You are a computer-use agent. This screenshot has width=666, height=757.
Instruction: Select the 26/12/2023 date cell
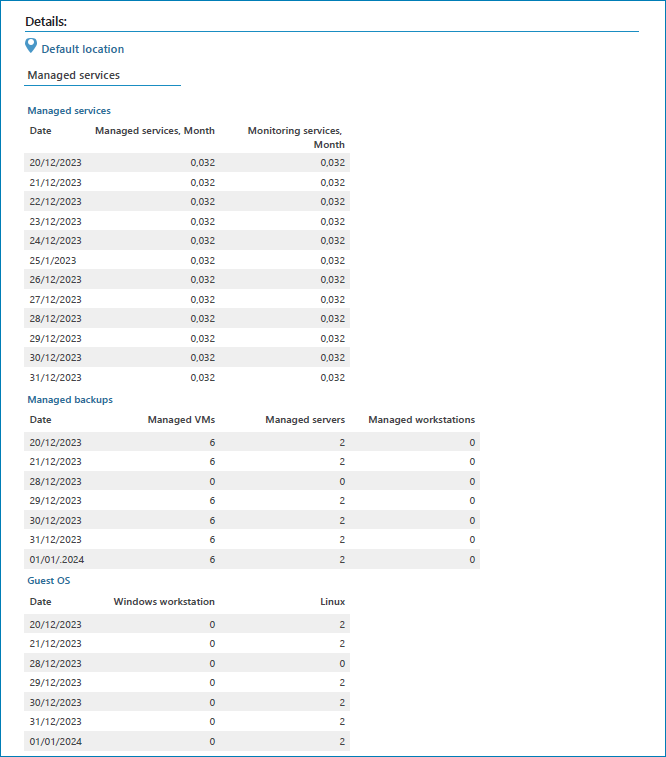tap(56, 280)
